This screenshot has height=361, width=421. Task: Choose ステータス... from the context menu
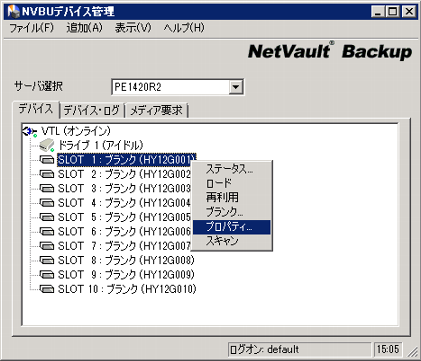(x=232, y=169)
